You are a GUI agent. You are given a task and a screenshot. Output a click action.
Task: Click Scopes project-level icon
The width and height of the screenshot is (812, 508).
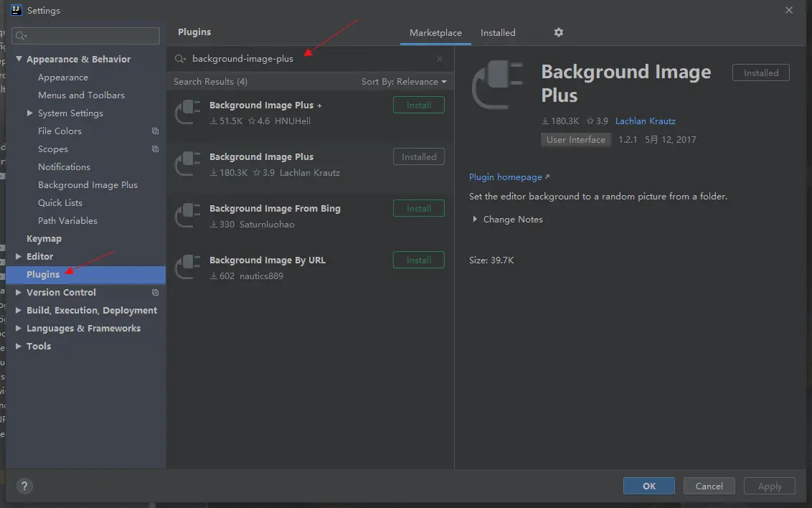(155, 149)
